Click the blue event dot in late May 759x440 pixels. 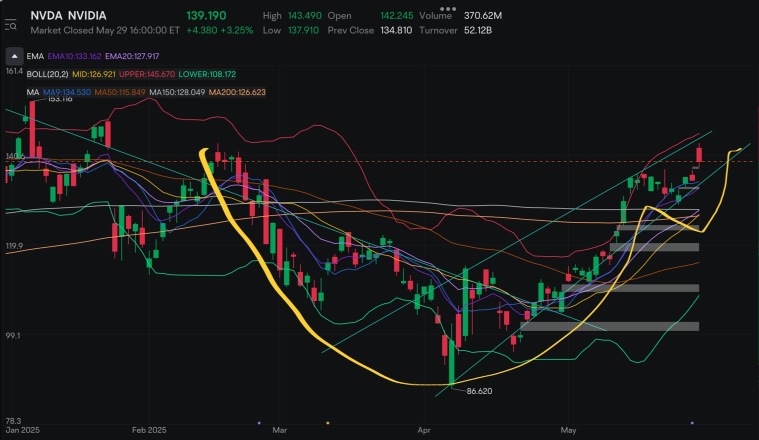[692, 423]
